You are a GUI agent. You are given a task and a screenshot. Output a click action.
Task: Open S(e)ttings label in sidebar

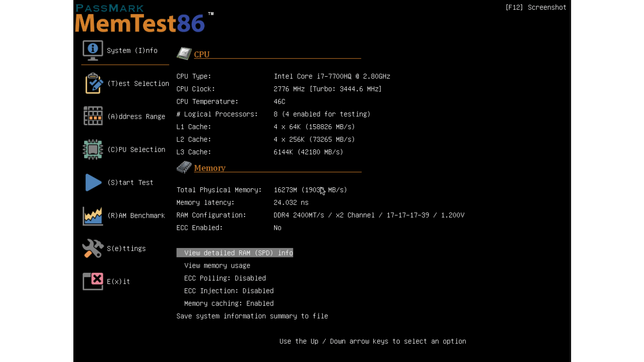(126, 248)
